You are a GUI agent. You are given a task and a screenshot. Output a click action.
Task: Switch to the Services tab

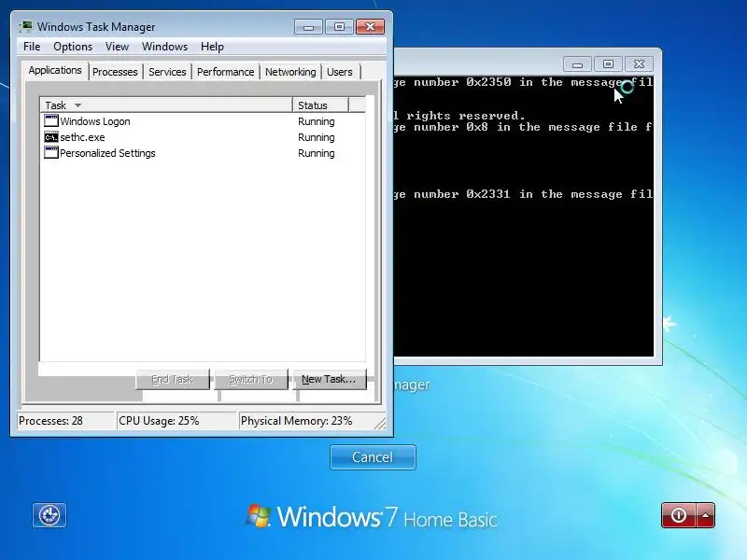[167, 72]
